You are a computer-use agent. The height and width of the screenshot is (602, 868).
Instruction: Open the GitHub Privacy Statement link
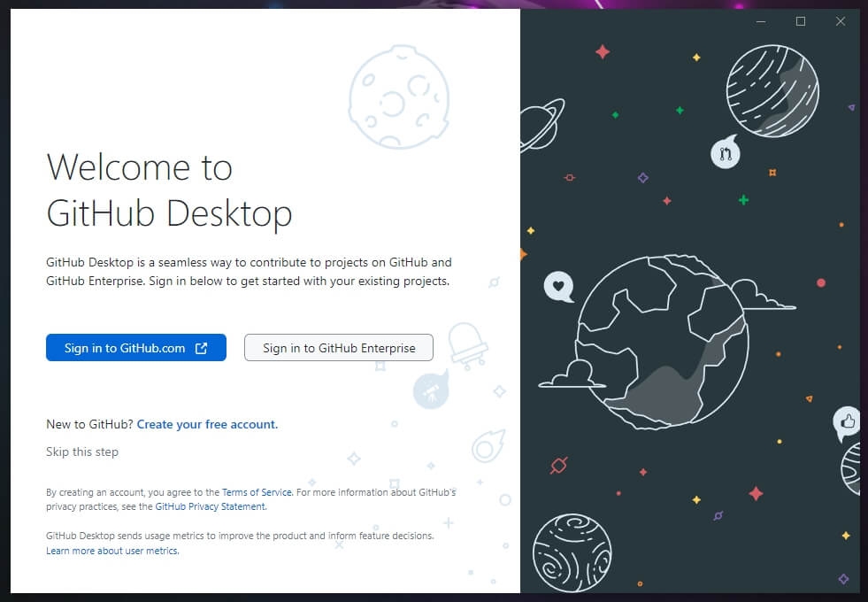click(x=211, y=506)
